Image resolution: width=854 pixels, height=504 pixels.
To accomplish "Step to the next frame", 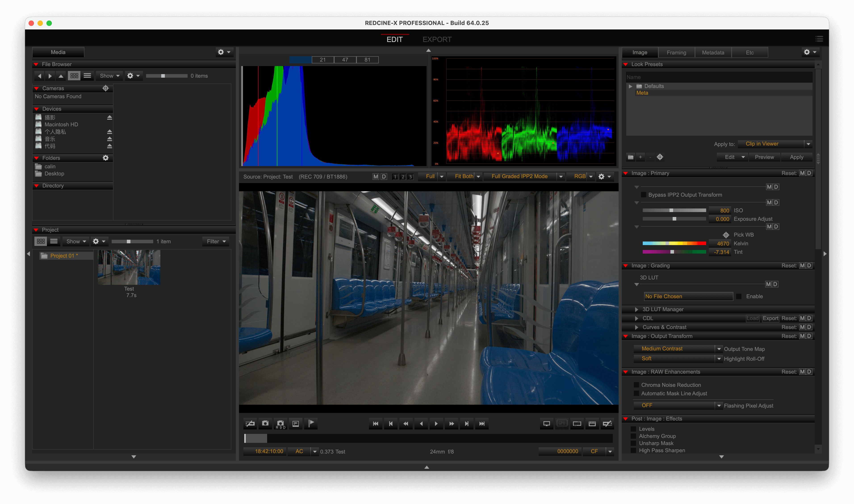I will 467,424.
